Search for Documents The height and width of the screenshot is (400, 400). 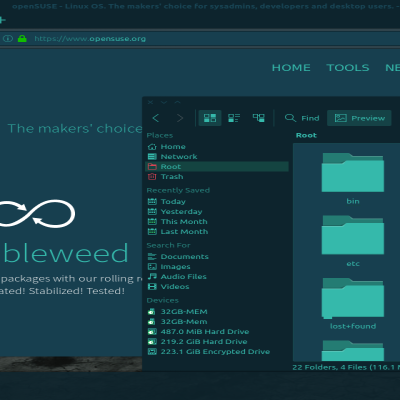[x=217, y=257]
